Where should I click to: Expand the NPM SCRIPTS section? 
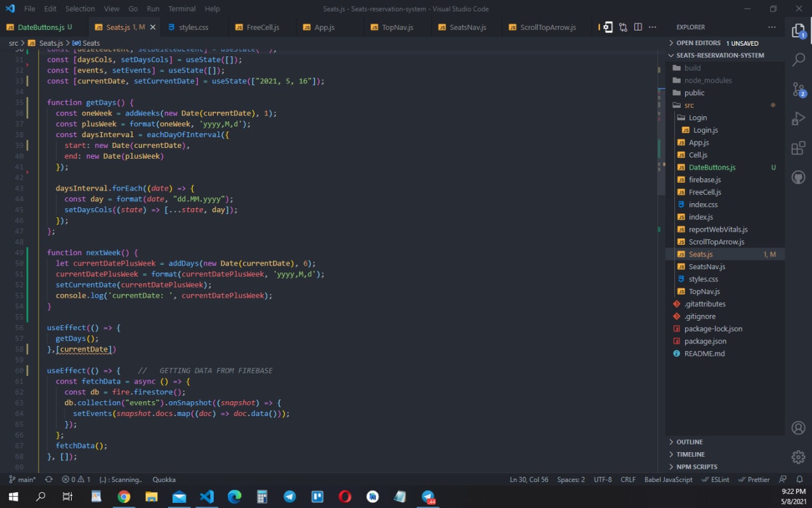point(697,467)
